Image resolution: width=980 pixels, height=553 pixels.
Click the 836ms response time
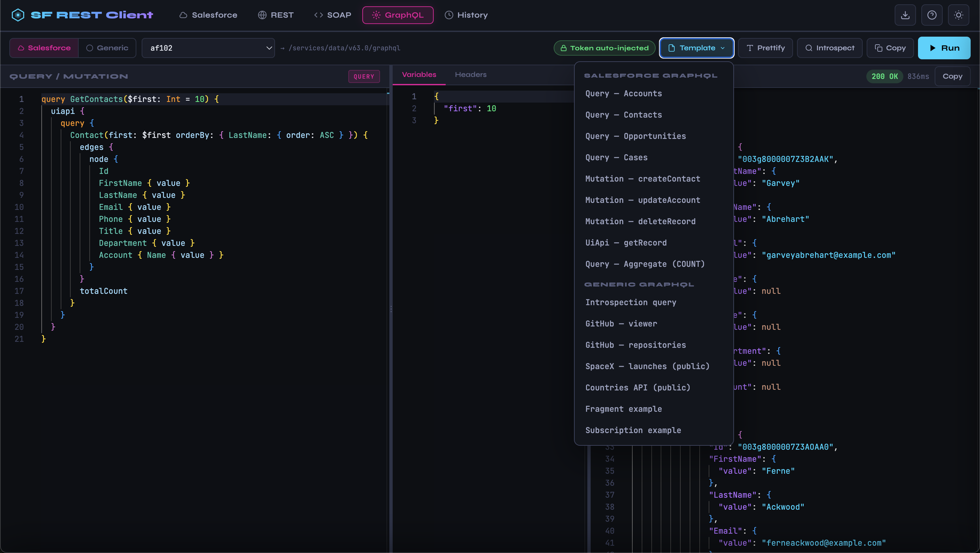(918, 76)
